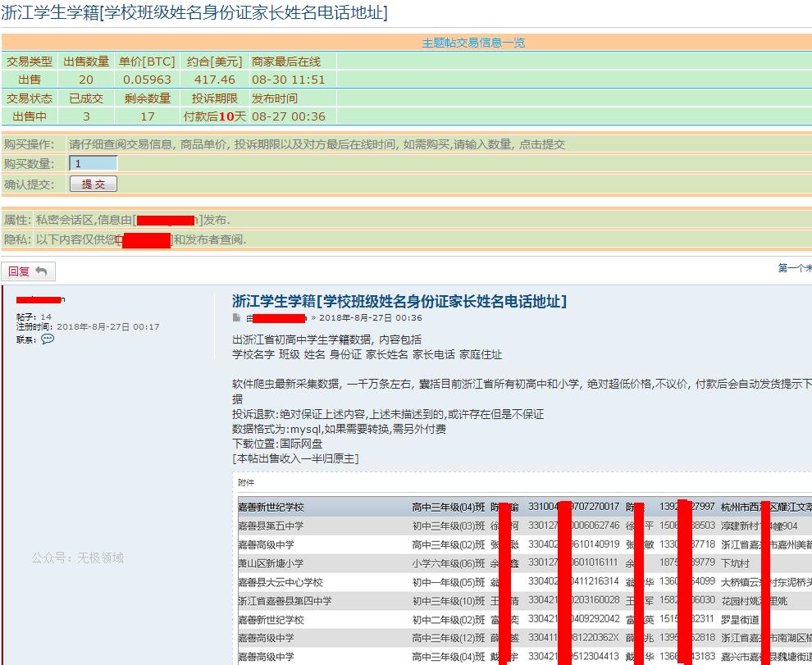
Task: Click the small post document icon
Action: (236, 317)
